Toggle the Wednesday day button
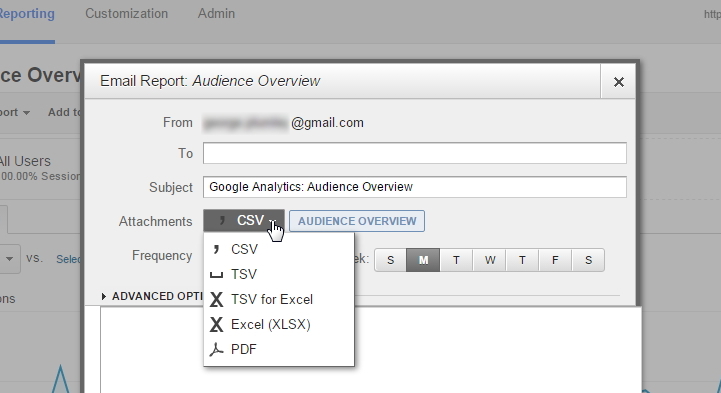 coord(490,260)
